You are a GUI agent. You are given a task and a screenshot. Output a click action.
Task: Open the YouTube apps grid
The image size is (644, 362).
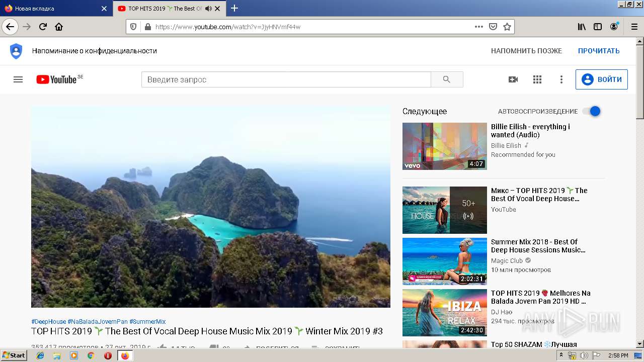[537, 79]
